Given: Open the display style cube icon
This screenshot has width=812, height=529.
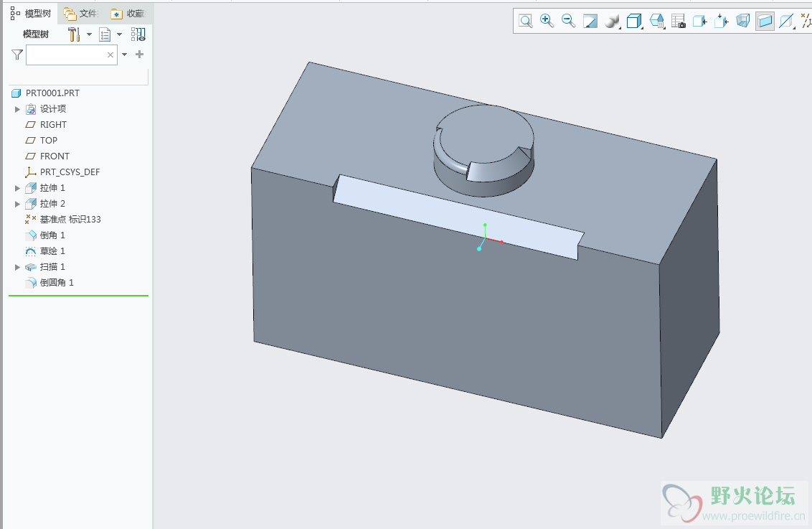Looking at the screenshot, I should (634, 22).
